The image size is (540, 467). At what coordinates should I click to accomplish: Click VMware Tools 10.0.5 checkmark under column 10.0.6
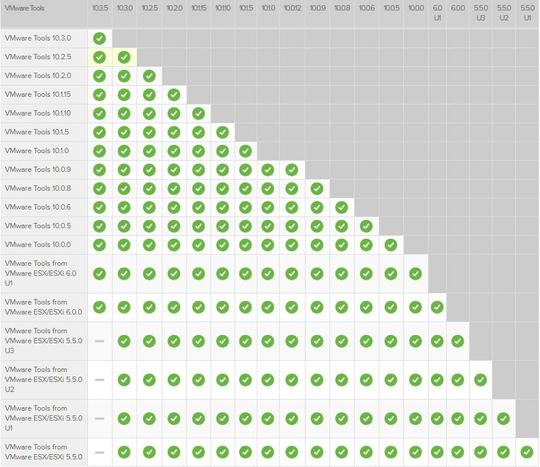coord(366,226)
